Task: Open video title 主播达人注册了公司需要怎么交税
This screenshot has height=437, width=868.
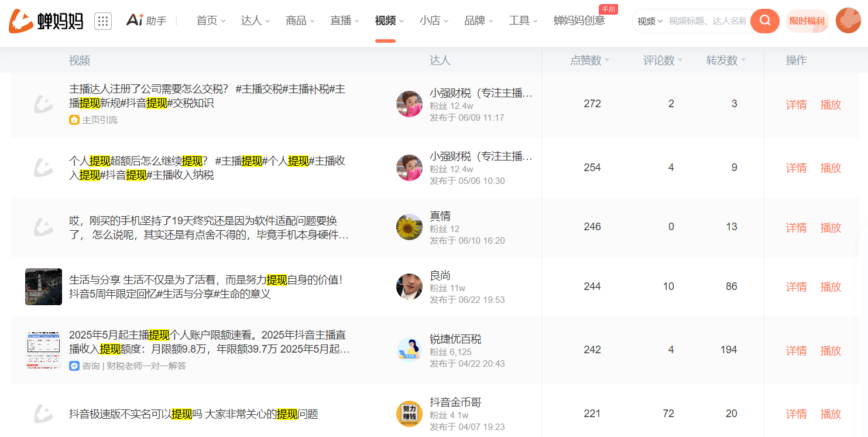Action: [x=207, y=96]
